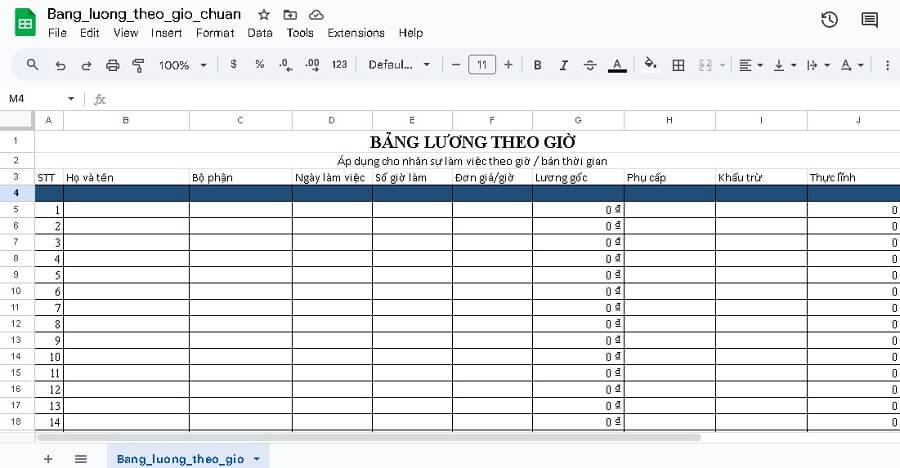This screenshot has height=468, width=900.
Task: Open the Edit menu
Action: [x=90, y=33]
